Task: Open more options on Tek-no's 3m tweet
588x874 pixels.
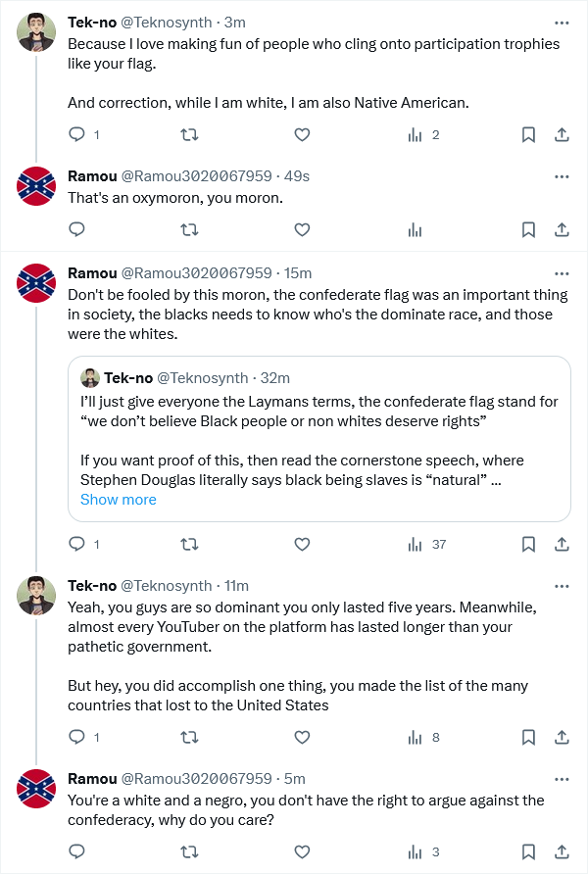Action: click(x=562, y=23)
